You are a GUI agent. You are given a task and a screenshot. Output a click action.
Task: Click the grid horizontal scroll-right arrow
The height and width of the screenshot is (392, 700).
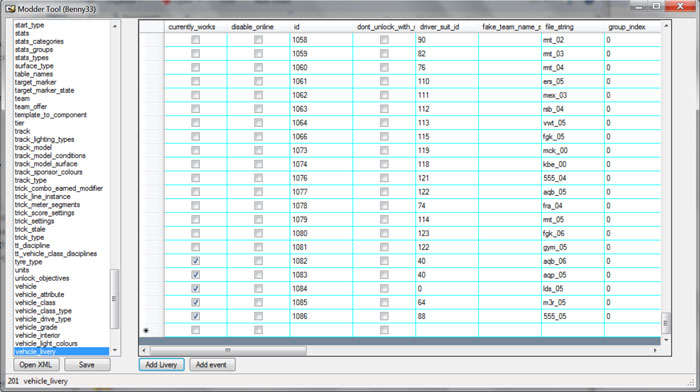655,350
